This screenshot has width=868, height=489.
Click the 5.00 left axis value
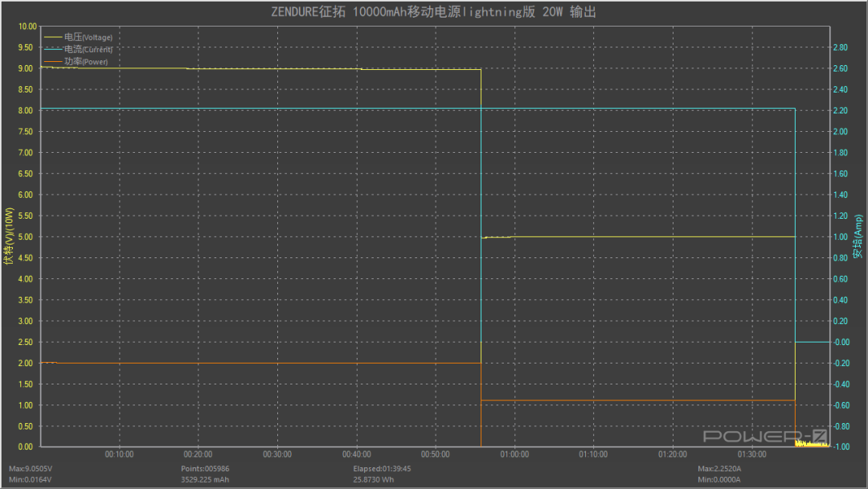pos(26,236)
